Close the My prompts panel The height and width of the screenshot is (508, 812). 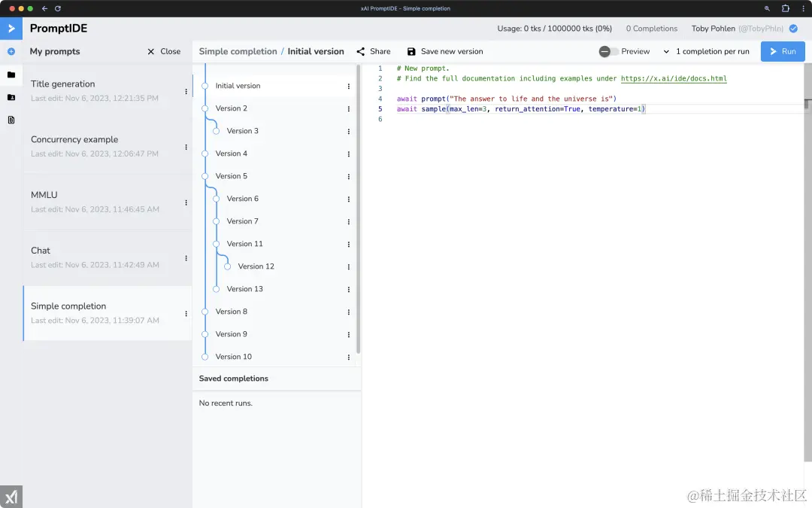pos(164,51)
